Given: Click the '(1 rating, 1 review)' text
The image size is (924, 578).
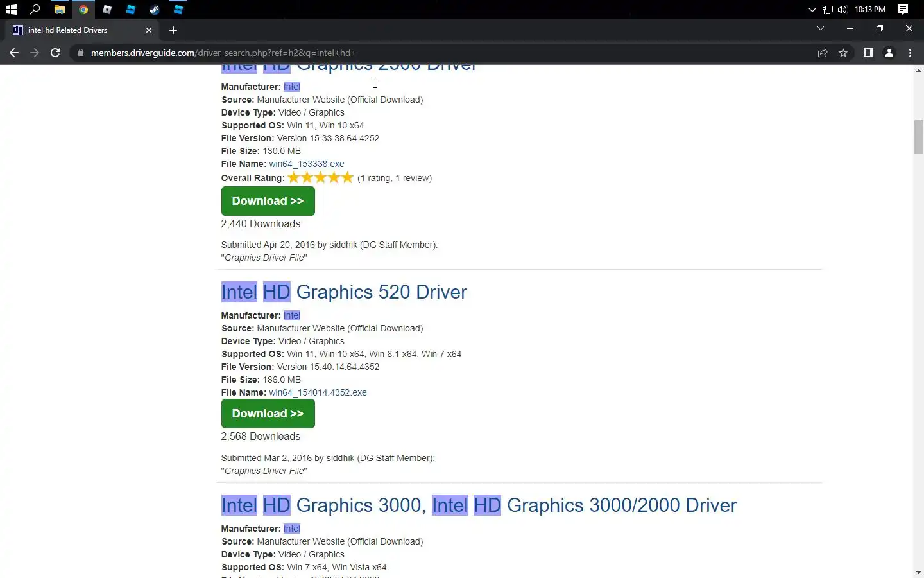Looking at the screenshot, I should click(x=395, y=178).
